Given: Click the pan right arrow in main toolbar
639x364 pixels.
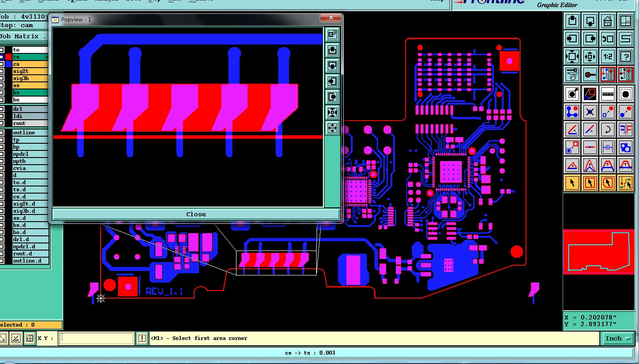Looking at the screenshot, I should click(x=590, y=38).
